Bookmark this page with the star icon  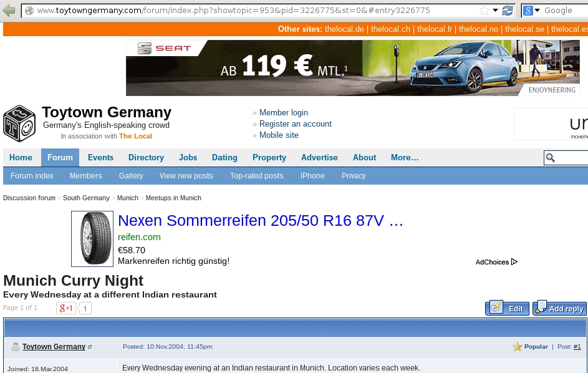[484, 11]
